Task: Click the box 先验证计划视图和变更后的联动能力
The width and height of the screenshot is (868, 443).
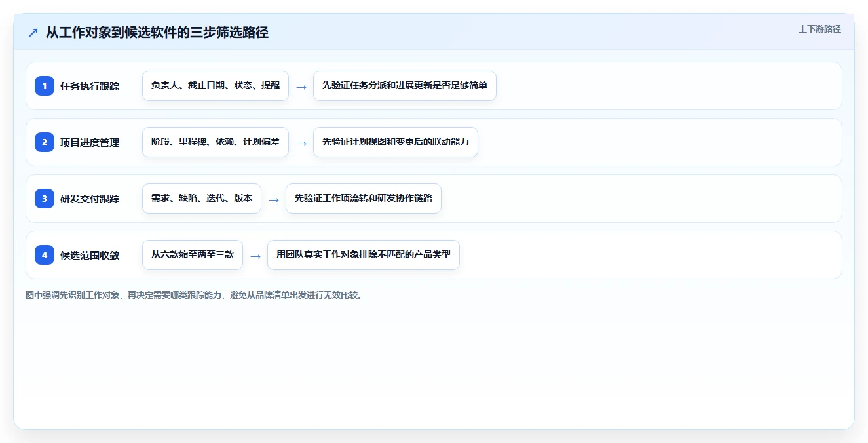Action: tap(396, 142)
